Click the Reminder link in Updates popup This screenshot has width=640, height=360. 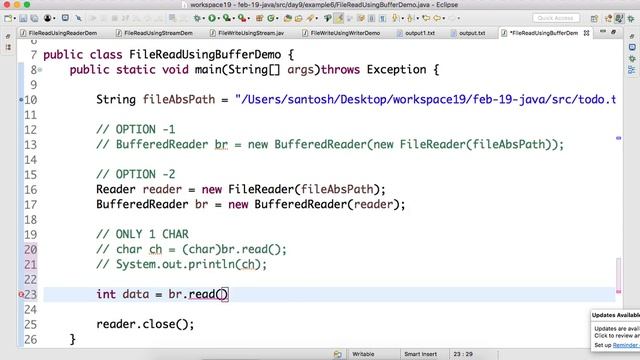click(626, 345)
